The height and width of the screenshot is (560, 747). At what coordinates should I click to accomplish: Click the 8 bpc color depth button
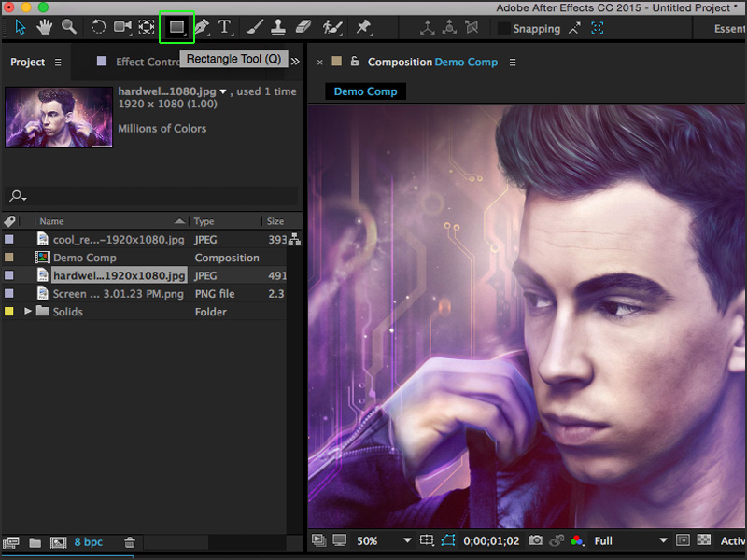tap(88, 542)
